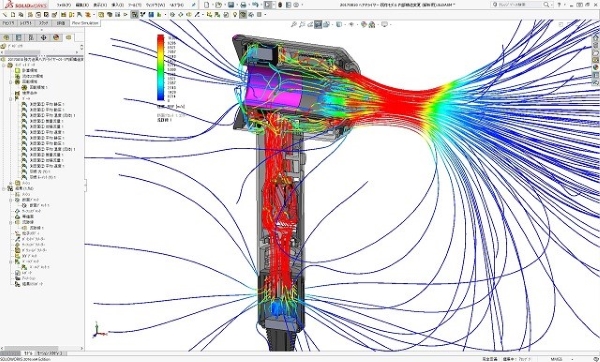Click the DimXpert crosshair tab icon
This screenshot has width=600, height=362.
[43, 38]
